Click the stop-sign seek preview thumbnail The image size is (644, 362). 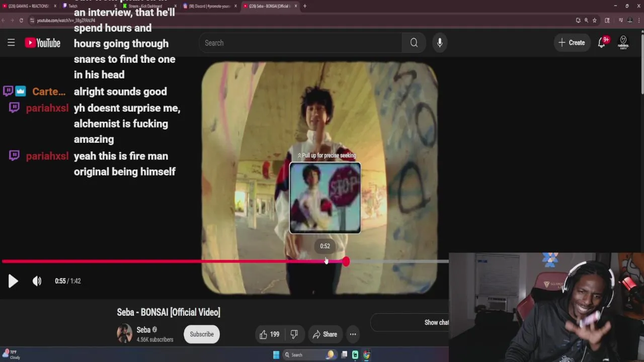[x=325, y=198]
